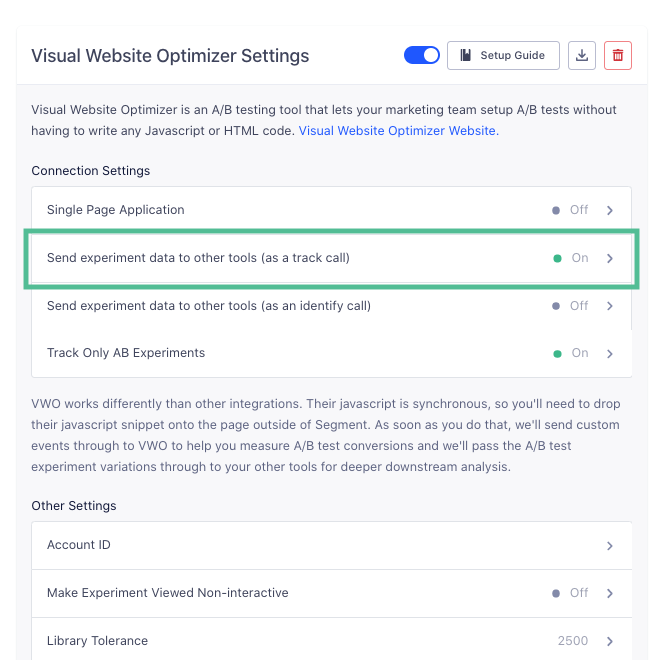Screen dimensions: 665x660
Task: Click the Off status of Single Page Application
Action: [x=578, y=210]
